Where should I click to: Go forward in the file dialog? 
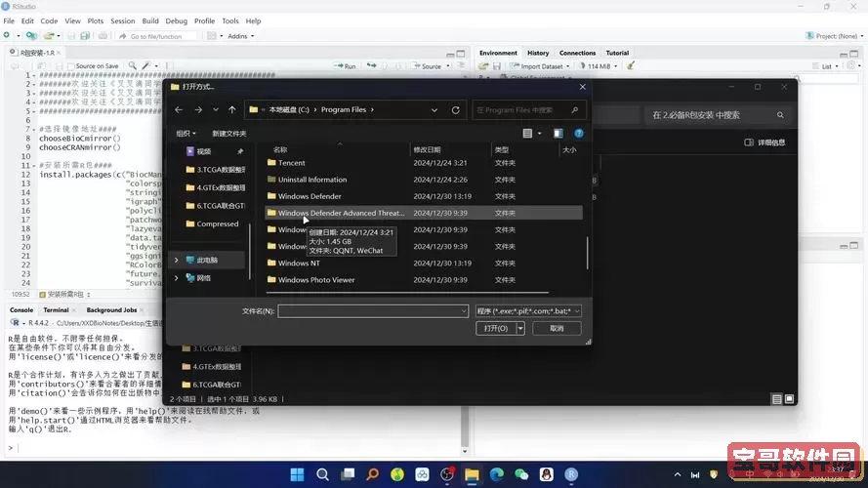(x=198, y=109)
